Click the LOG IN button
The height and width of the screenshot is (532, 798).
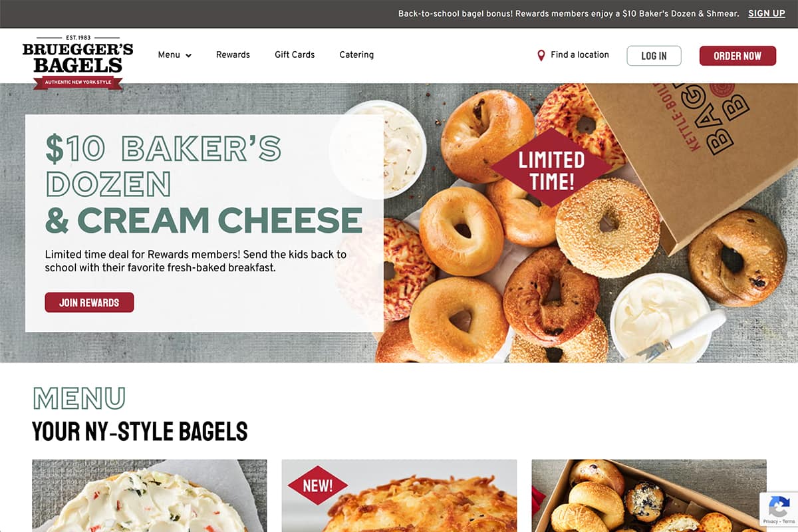[x=654, y=56]
